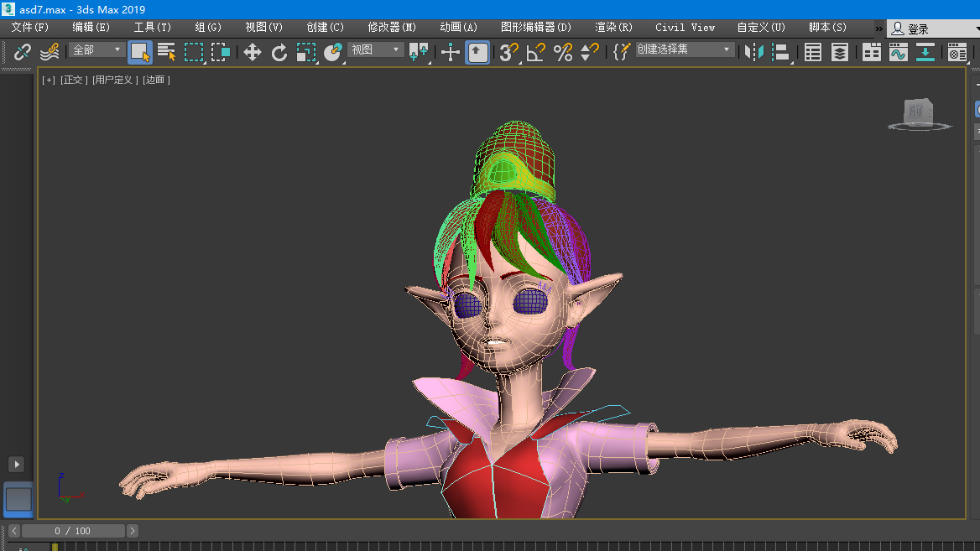Toggle Angle Snap on the toolbar

click(x=536, y=53)
